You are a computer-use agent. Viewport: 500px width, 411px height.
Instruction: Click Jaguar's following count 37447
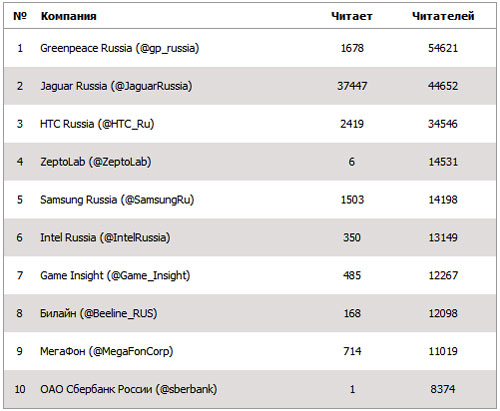point(352,86)
